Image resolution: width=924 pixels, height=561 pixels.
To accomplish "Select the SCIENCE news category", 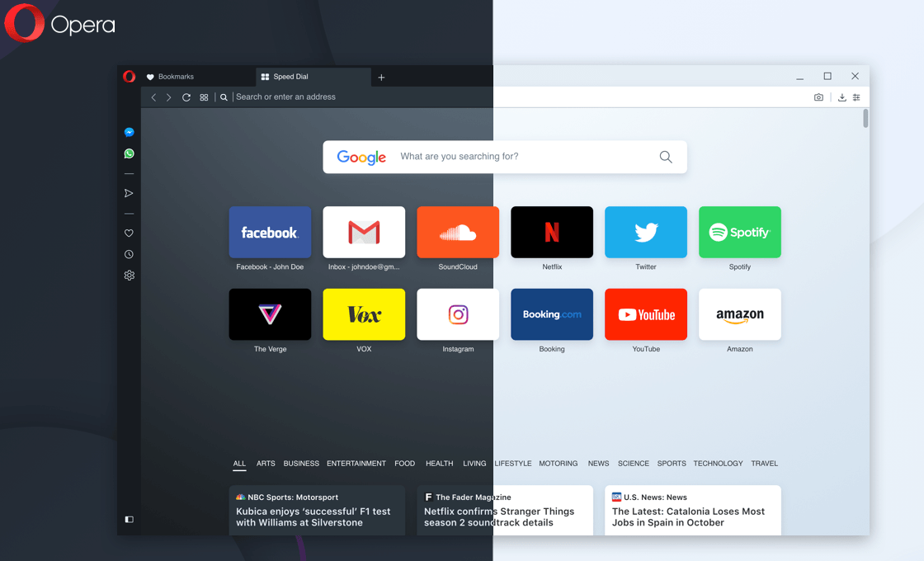I will click(634, 464).
